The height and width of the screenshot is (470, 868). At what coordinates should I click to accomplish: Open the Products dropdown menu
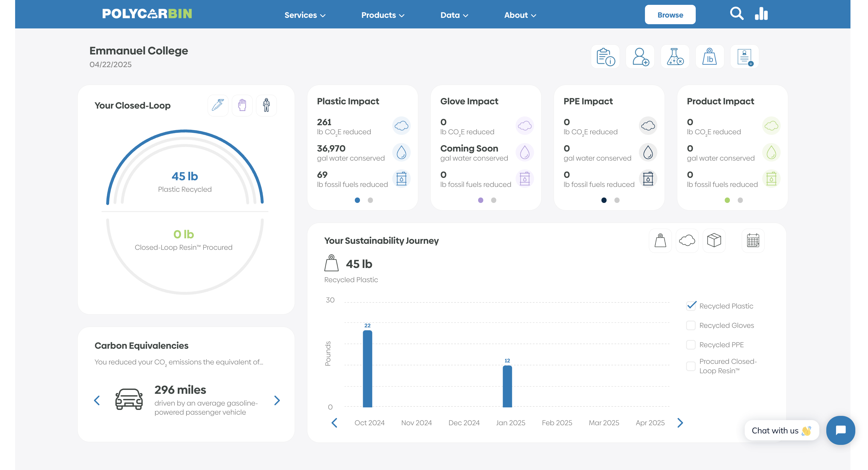click(382, 15)
